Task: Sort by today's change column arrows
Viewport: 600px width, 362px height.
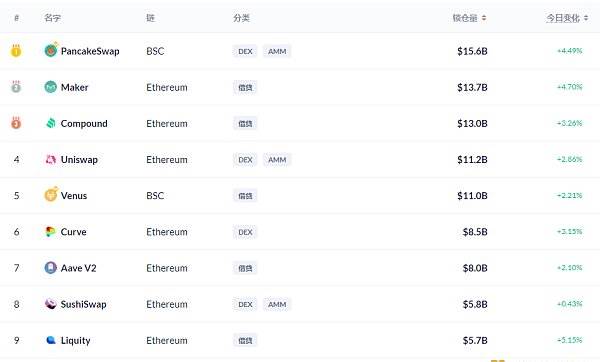Action: tap(586, 18)
